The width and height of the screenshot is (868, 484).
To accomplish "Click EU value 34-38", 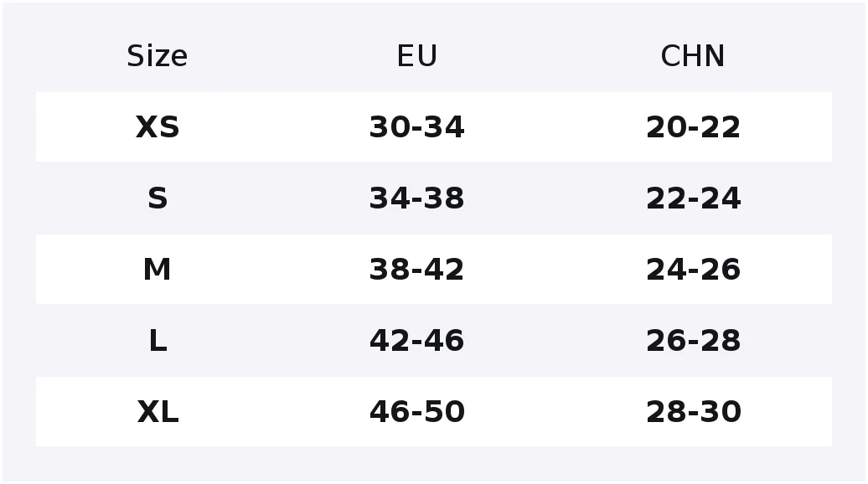I will coord(417,198).
